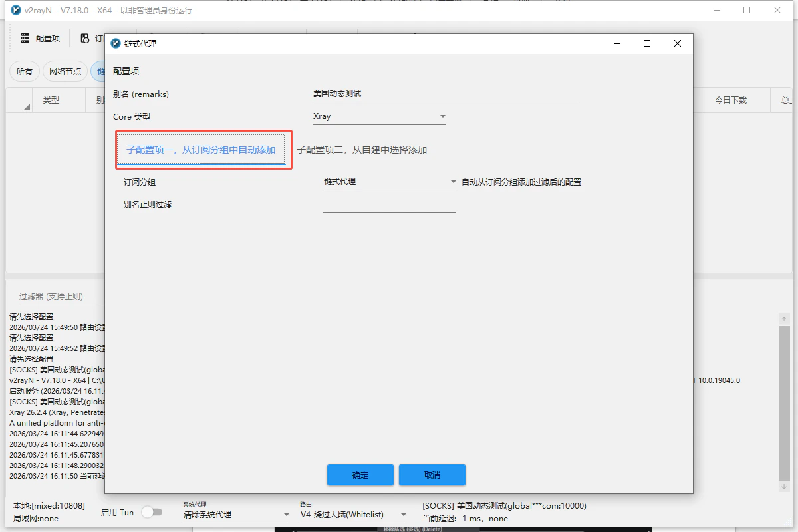Click log line starting Xray 26.2.4
This screenshot has width=798, height=532.
(58, 412)
